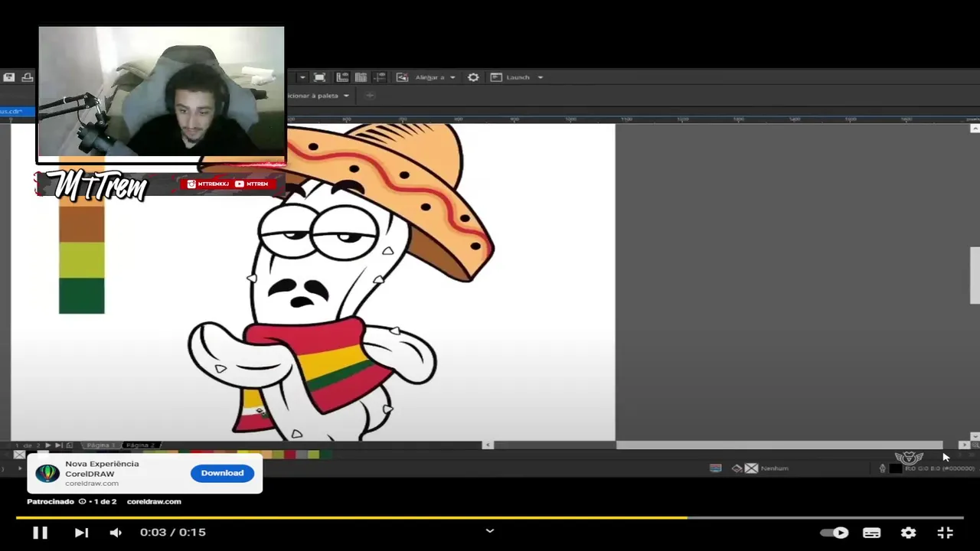
Task: Select the .cdr document tab
Action: pyautogui.click(x=17, y=112)
